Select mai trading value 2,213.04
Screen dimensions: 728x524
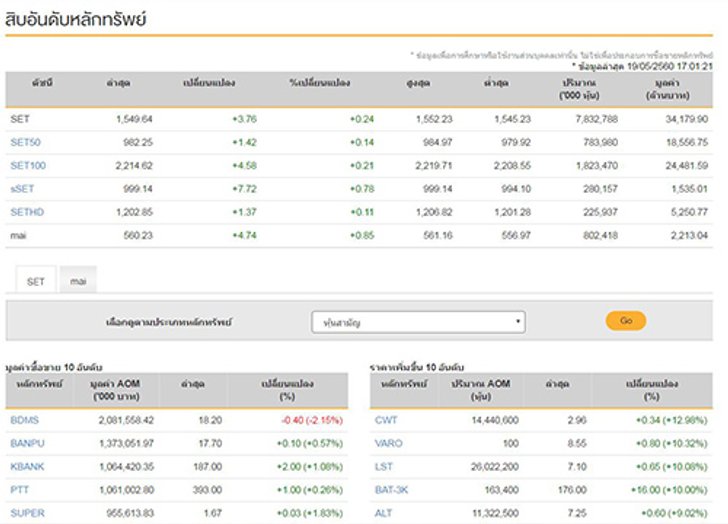[x=689, y=236]
